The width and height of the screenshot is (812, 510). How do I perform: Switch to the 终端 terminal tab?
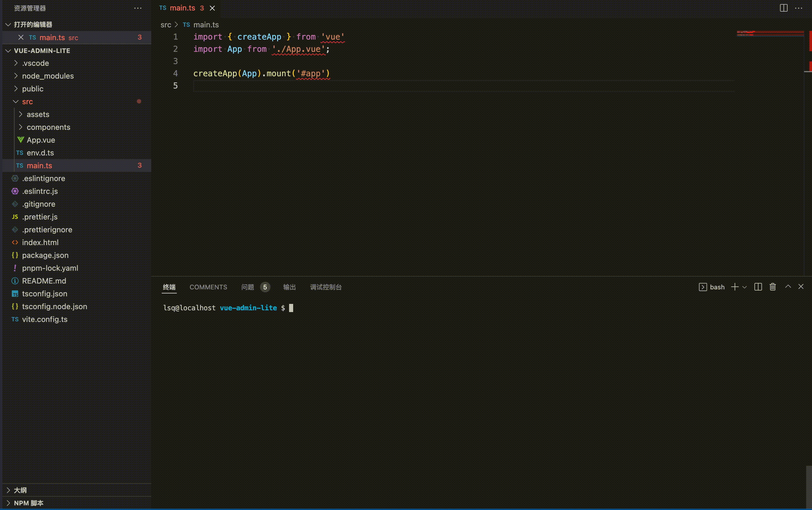[169, 287]
